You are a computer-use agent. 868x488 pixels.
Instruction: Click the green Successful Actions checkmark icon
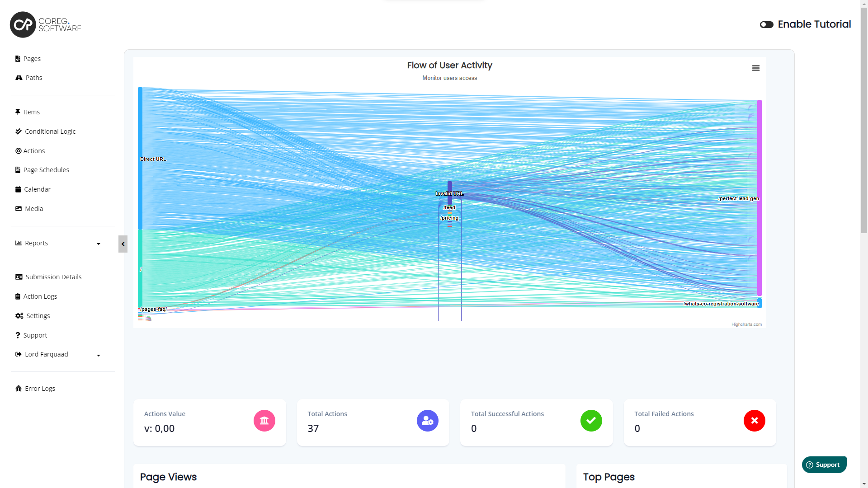point(591,421)
